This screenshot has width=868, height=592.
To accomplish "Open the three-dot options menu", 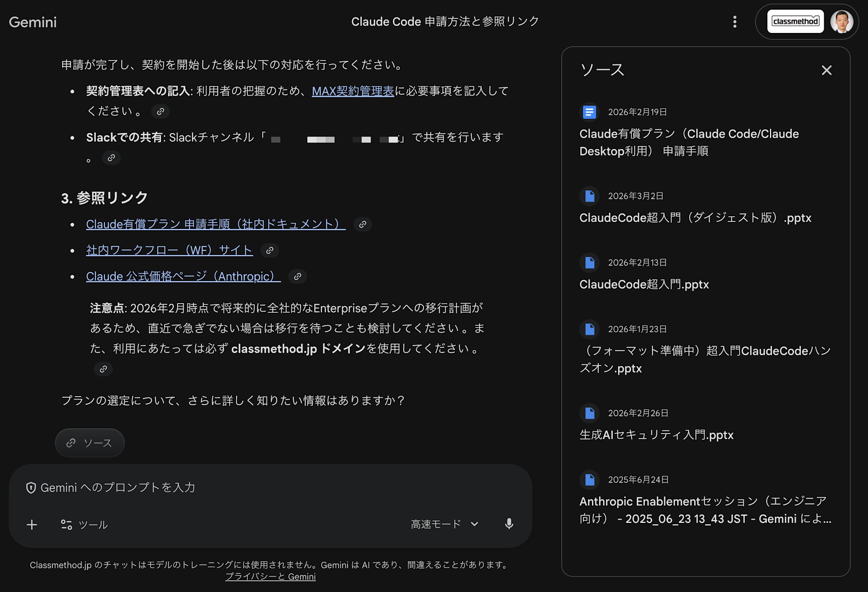I will pos(735,22).
